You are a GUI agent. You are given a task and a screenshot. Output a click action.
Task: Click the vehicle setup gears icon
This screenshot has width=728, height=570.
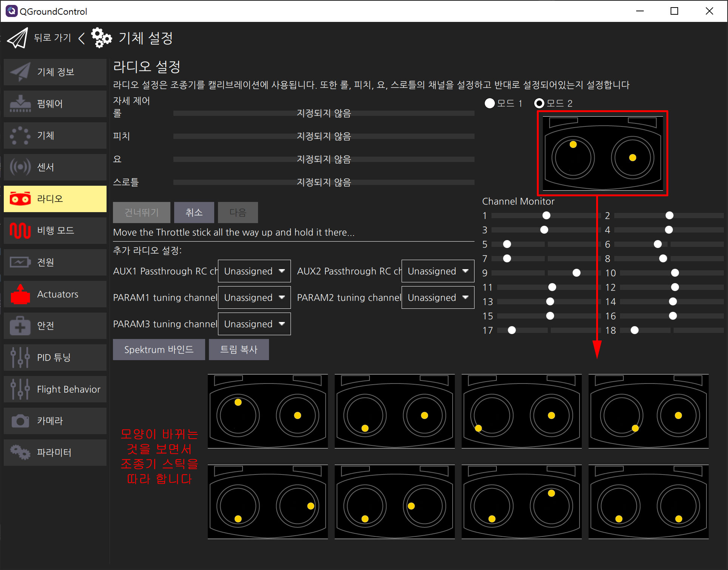point(101,38)
